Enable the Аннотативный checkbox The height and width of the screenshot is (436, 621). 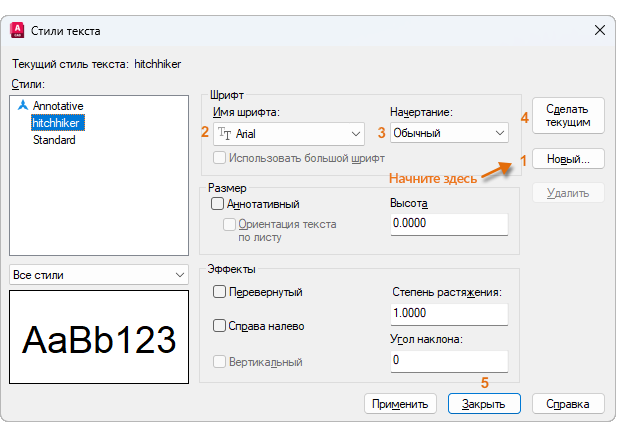[x=218, y=204]
